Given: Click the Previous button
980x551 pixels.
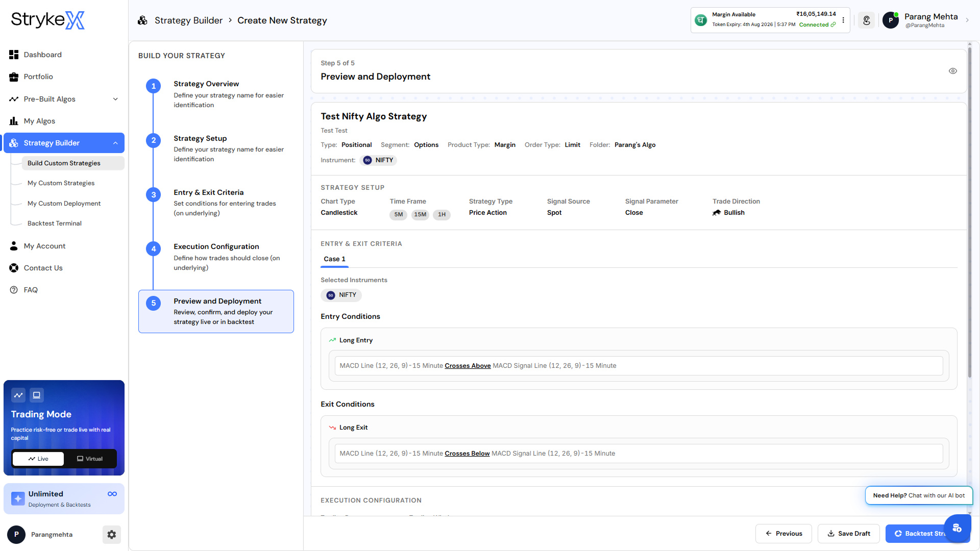Looking at the screenshot, I should (783, 534).
